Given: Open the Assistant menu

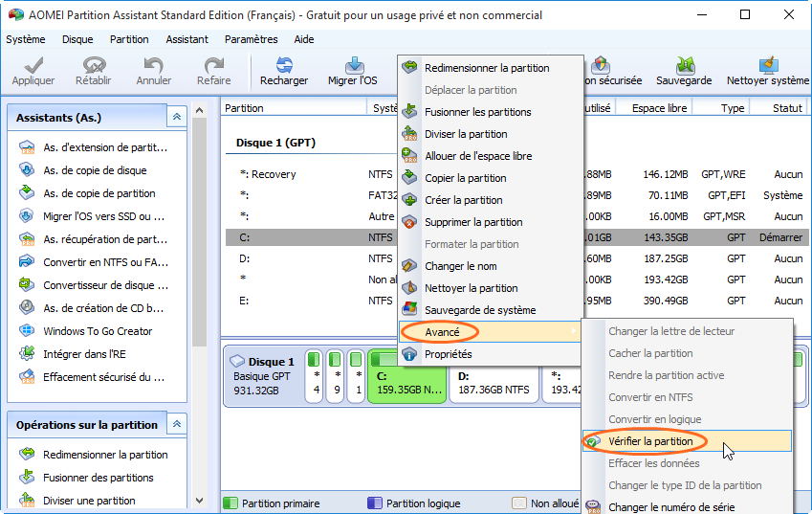Looking at the screenshot, I should coord(187,39).
